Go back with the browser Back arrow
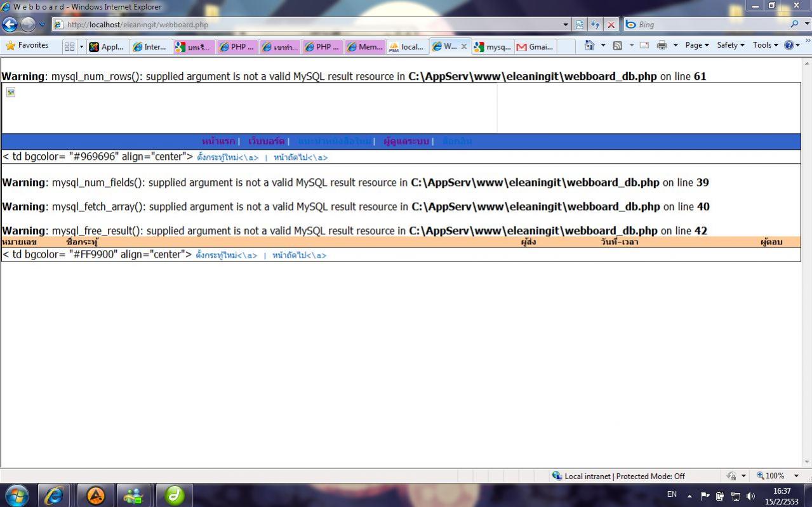Screen dimensions: 812x507 click(x=10, y=24)
